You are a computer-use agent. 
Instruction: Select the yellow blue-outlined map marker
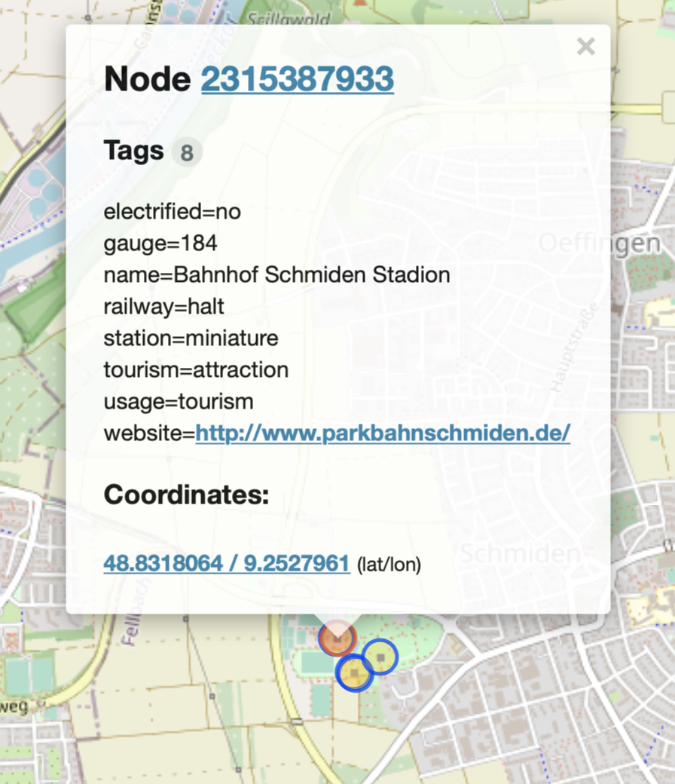(x=353, y=672)
